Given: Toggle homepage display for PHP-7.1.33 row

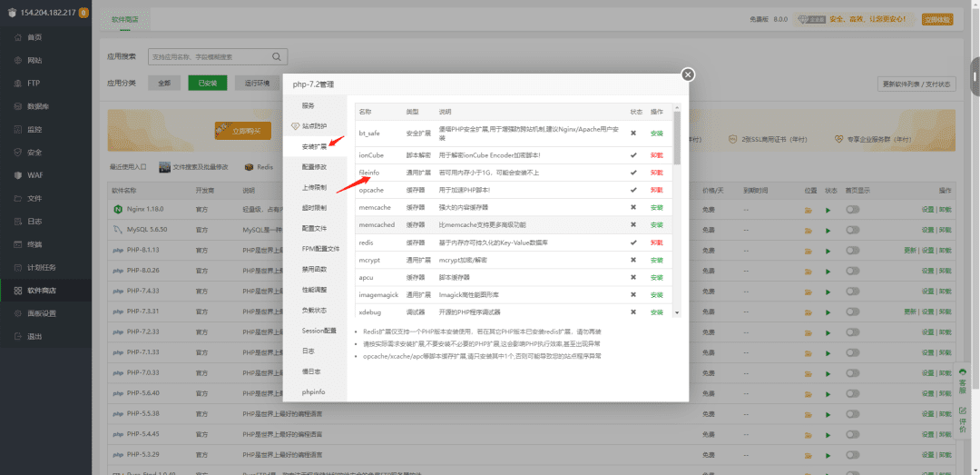Looking at the screenshot, I should pos(852,352).
